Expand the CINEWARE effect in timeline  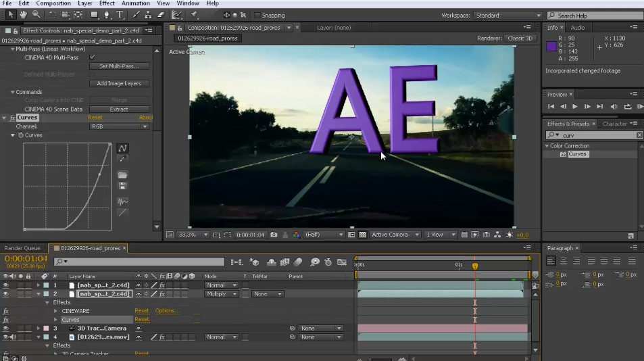pos(55,311)
